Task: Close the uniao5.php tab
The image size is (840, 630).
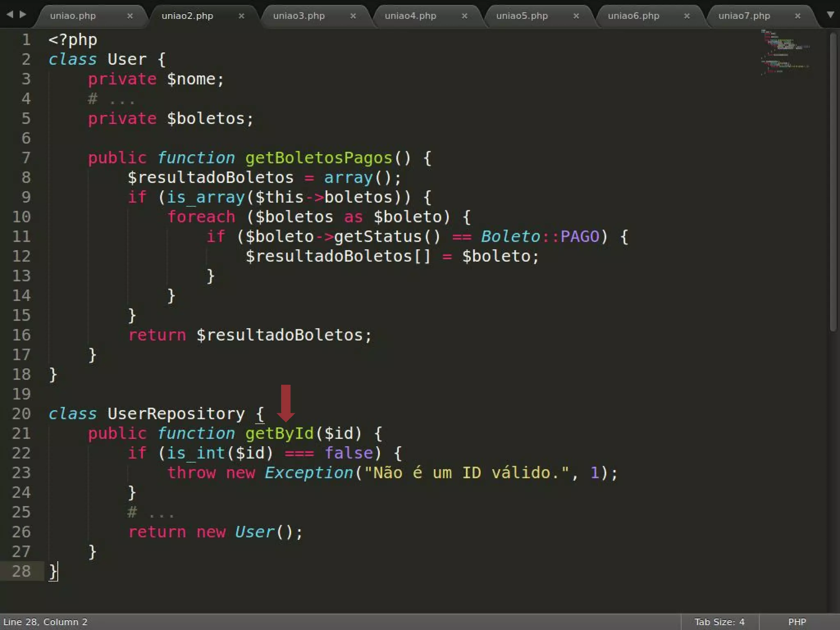Action: click(576, 16)
